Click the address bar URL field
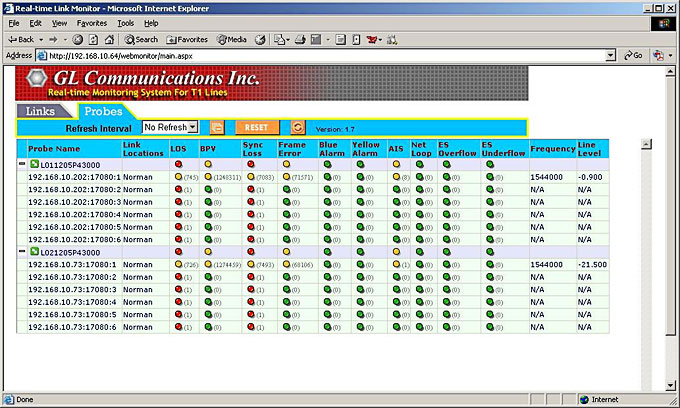680x408 pixels. 321,55
